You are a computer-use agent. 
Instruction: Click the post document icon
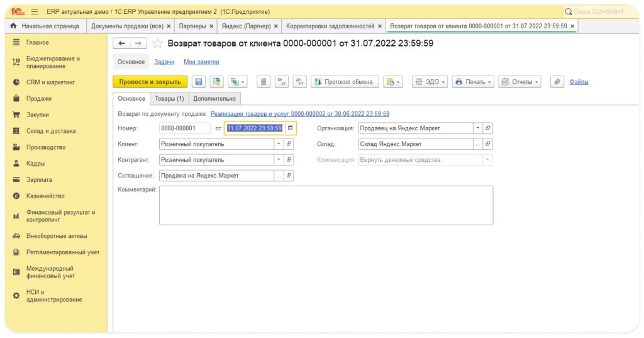click(217, 82)
